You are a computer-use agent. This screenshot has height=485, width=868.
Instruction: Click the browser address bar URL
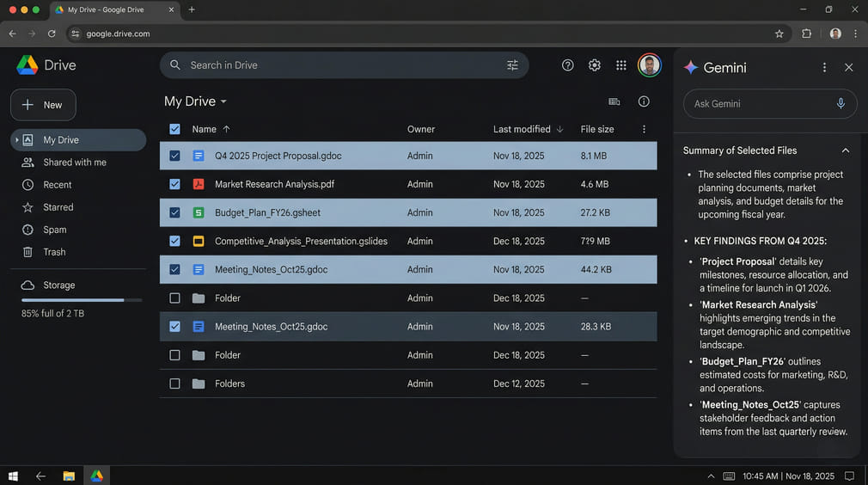[118, 34]
